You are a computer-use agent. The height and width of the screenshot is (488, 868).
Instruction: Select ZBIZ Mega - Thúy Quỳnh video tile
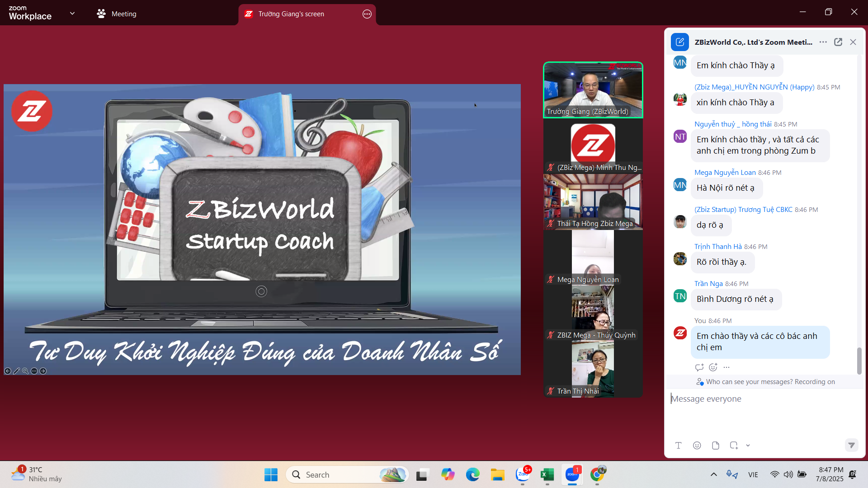pyautogui.click(x=593, y=313)
